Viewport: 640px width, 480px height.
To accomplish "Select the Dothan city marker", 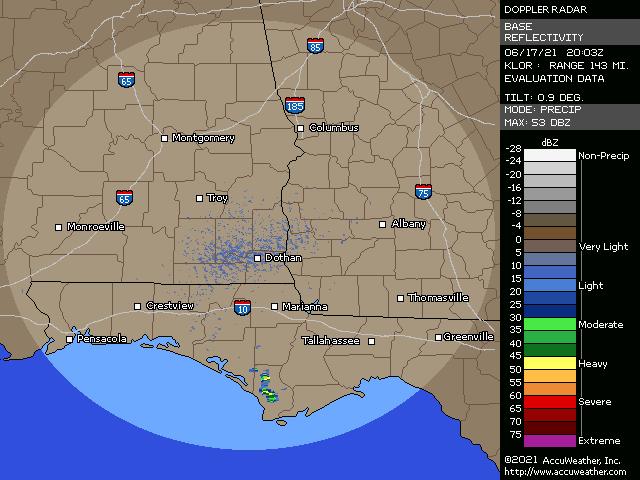I will point(257,258).
